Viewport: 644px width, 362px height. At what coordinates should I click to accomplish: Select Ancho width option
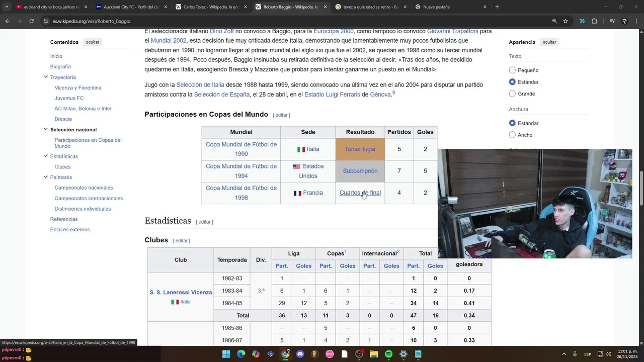512,135
